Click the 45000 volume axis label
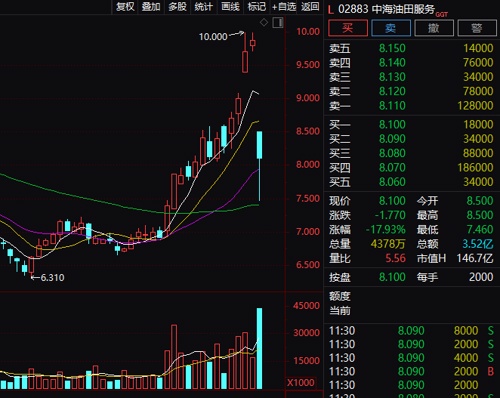Image resolution: width=500 pixels, height=398 pixels. (x=306, y=306)
